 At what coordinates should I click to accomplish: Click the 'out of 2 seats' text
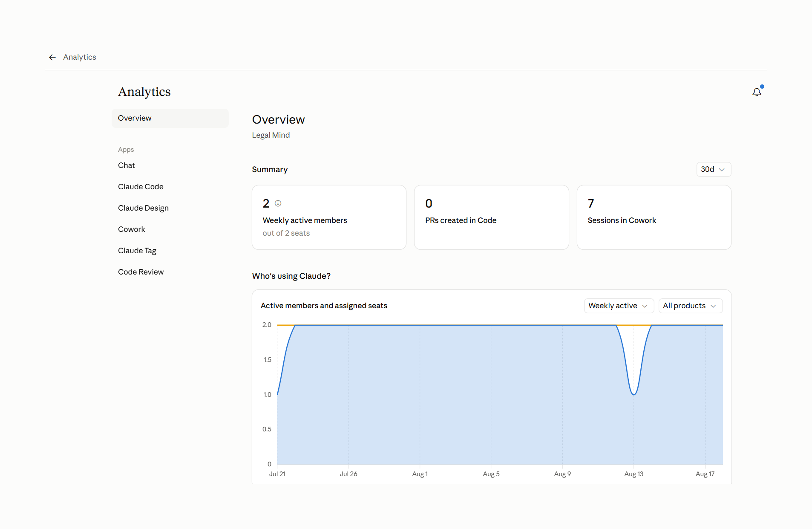(286, 233)
